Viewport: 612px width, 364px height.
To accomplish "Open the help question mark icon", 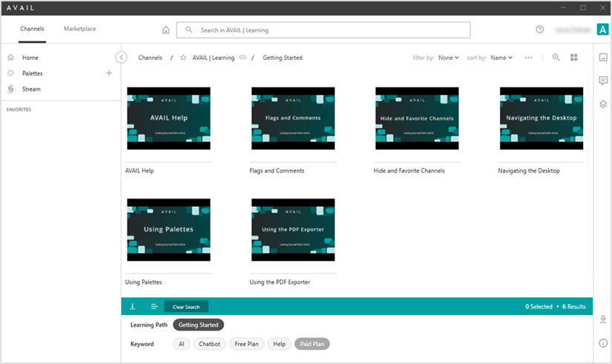I will [540, 30].
